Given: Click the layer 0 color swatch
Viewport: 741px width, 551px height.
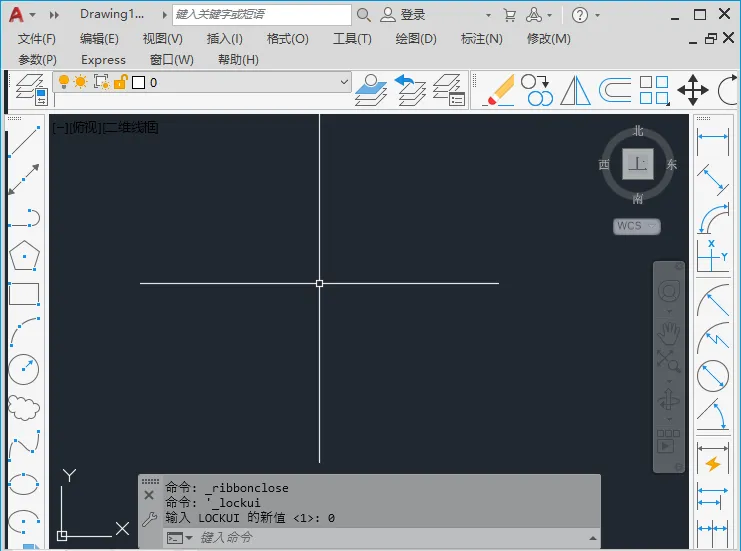Looking at the screenshot, I should [x=138, y=83].
